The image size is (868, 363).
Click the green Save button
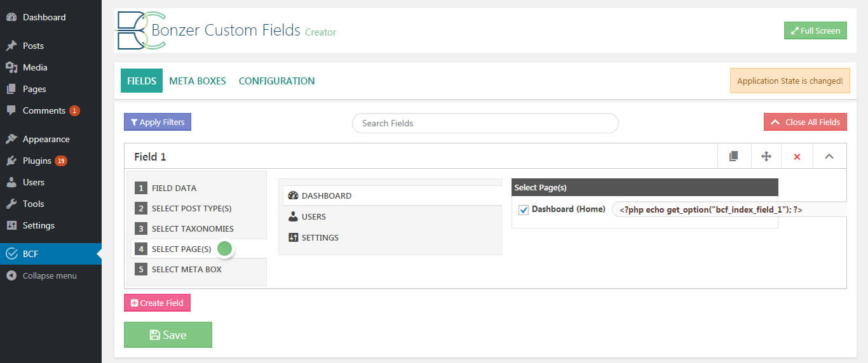168,335
